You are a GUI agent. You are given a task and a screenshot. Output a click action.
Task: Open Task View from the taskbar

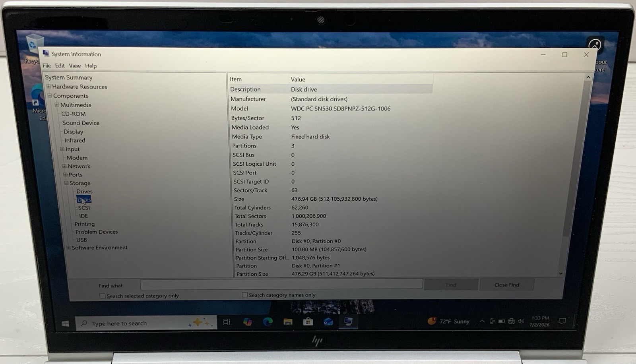[x=227, y=322]
